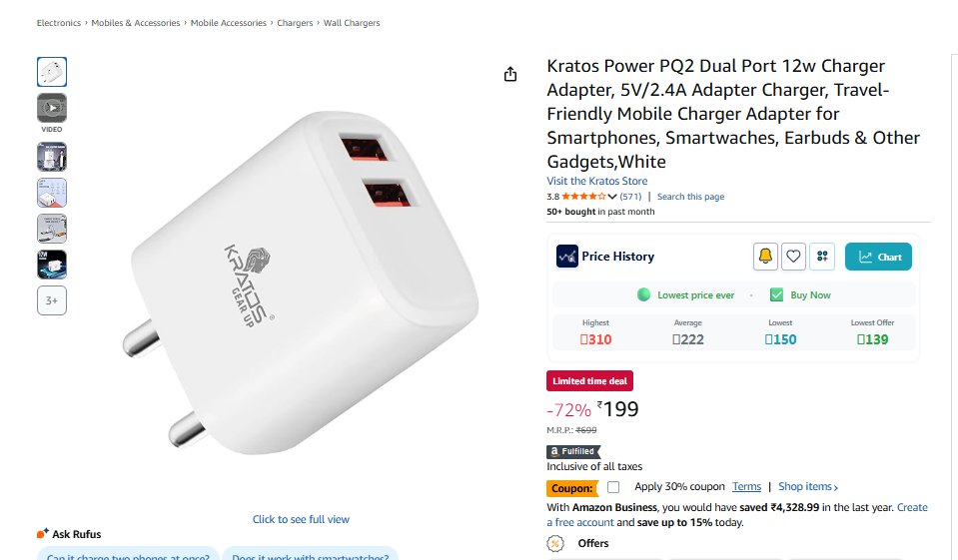958x560 pixels.
Task: Go to Wall Chargers breadcrumb
Action: click(x=352, y=23)
